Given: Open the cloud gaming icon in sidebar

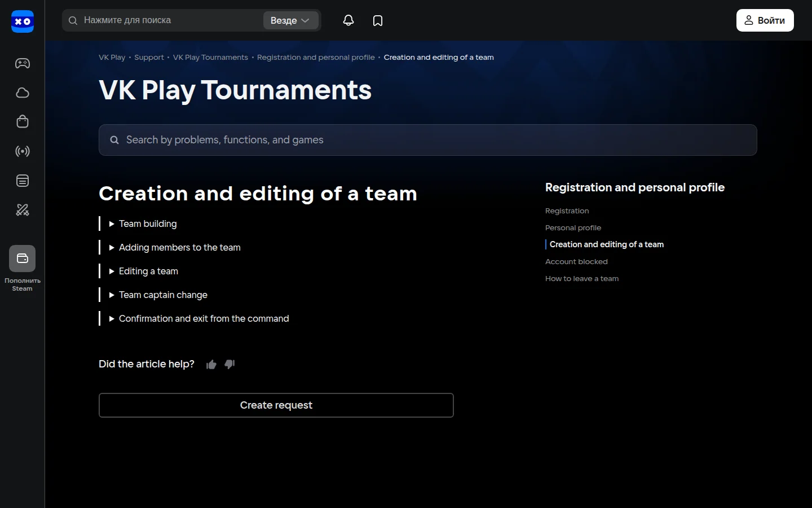Looking at the screenshot, I should coord(23,93).
